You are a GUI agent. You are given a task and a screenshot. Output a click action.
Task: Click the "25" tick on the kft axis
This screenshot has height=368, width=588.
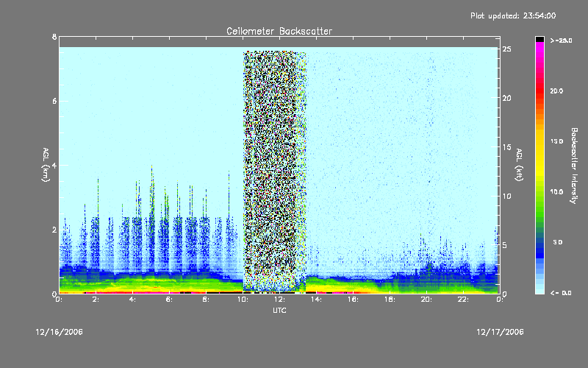click(x=506, y=49)
